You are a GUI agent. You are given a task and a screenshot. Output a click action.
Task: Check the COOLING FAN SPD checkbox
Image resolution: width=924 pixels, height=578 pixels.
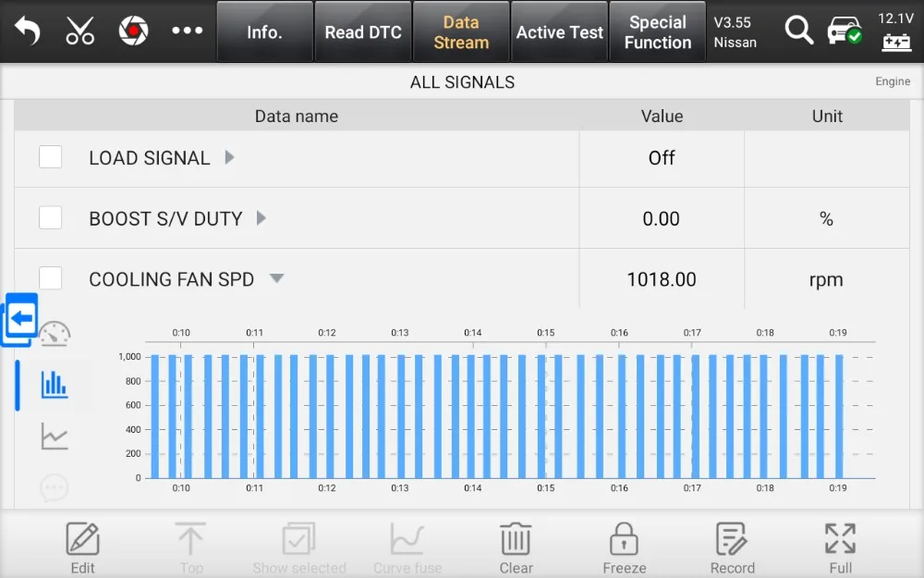pyautogui.click(x=51, y=277)
